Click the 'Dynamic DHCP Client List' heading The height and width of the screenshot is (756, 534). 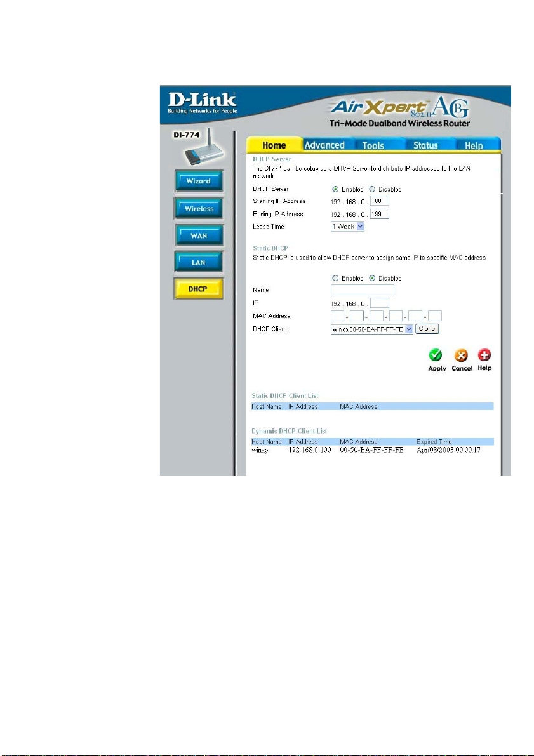290,431
